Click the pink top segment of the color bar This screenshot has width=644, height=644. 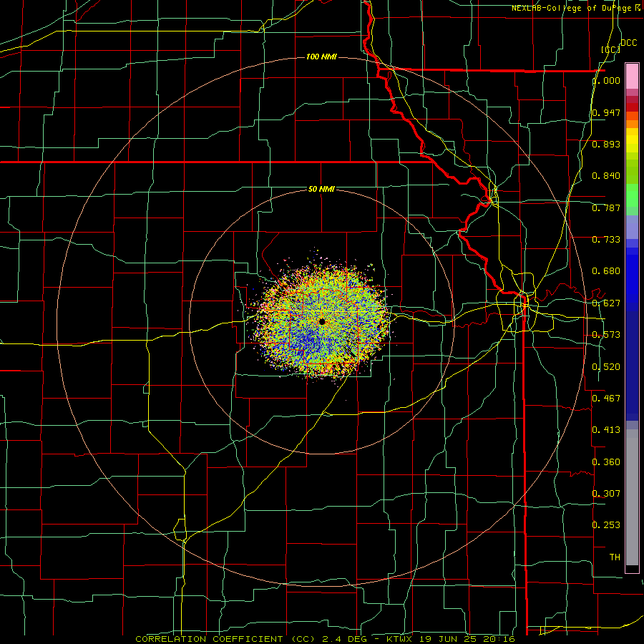pos(632,76)
